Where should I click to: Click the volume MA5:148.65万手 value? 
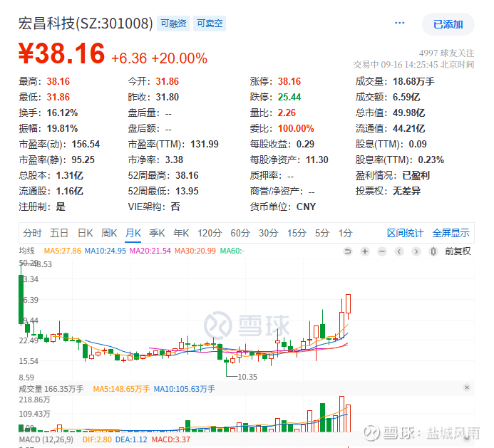[x=121, y=389]
